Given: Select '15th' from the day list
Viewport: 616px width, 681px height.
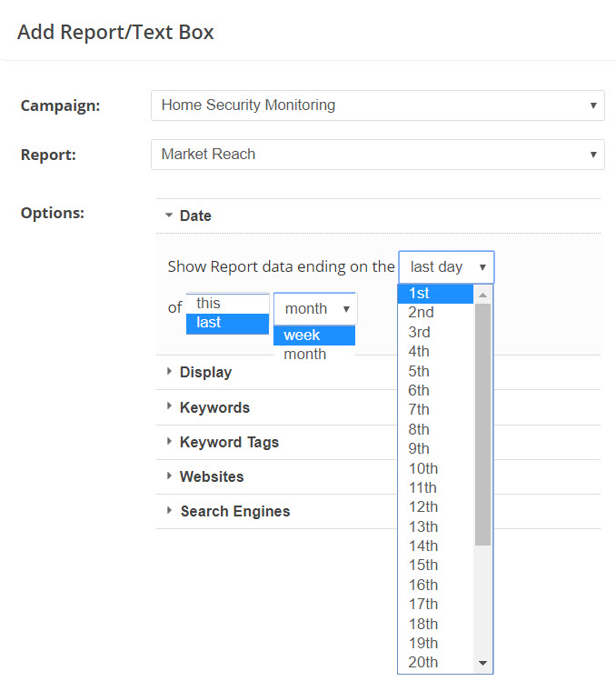Looking at the screenshot, I should [436, 565].
